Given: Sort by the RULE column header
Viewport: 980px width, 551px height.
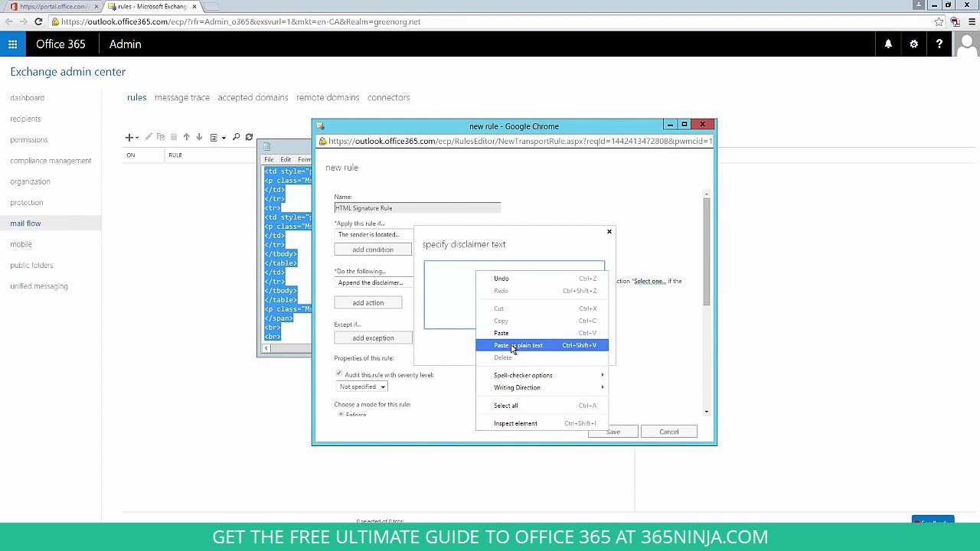Looking at the screenshot, I should (x=175, y=155).
